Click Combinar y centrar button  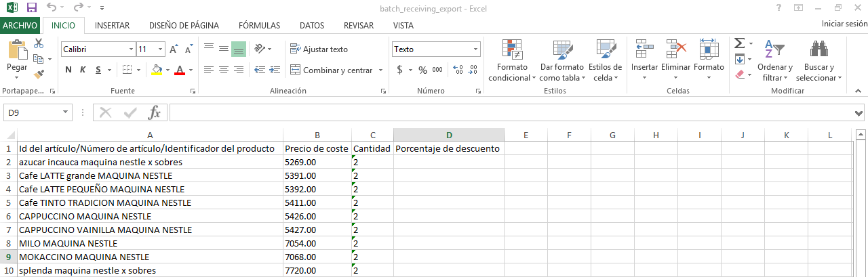(332, 70)
